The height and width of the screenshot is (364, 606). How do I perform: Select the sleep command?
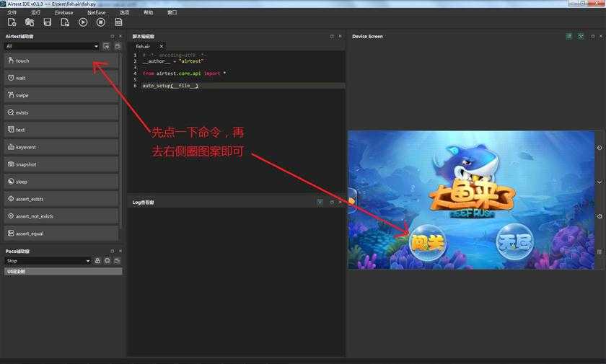(x=61, y=182)
